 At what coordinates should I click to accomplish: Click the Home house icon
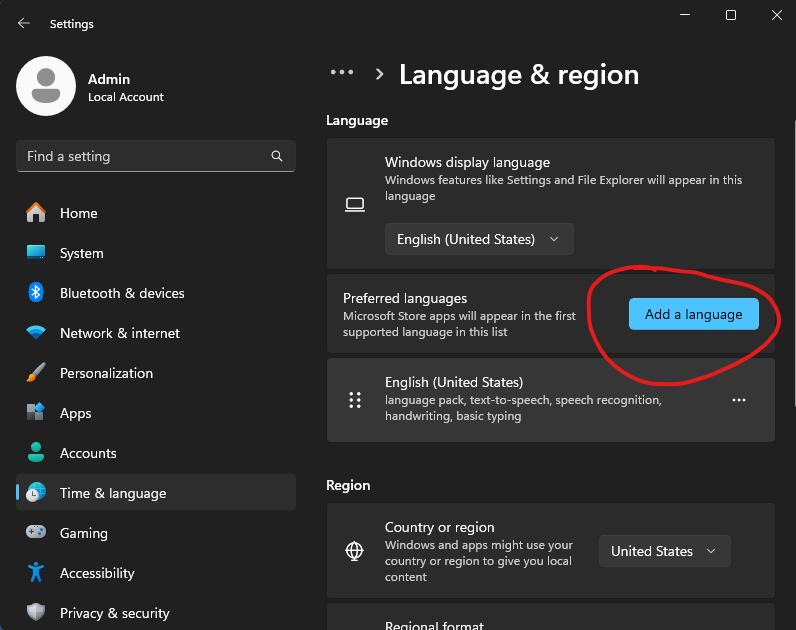[x=36, y=212]
